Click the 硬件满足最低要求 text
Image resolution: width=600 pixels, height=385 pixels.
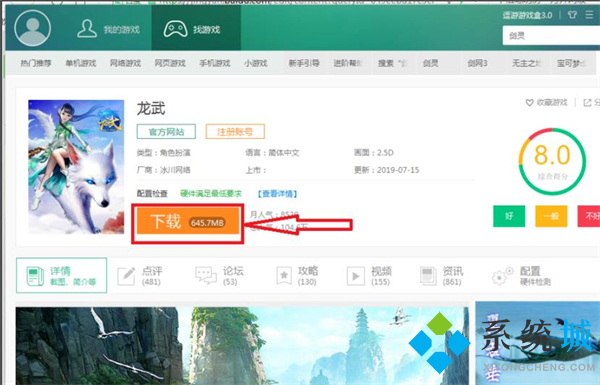(211, 194)
